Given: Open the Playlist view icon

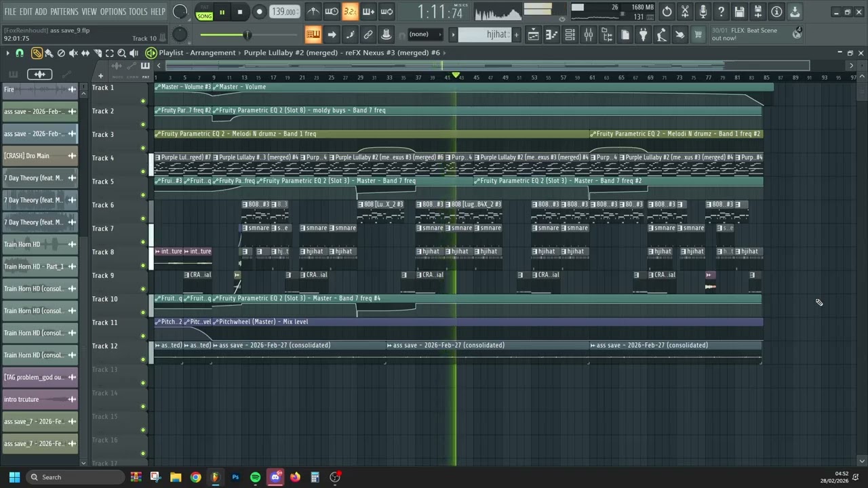Looking at the screenshot, I should [x=534, y=35].
